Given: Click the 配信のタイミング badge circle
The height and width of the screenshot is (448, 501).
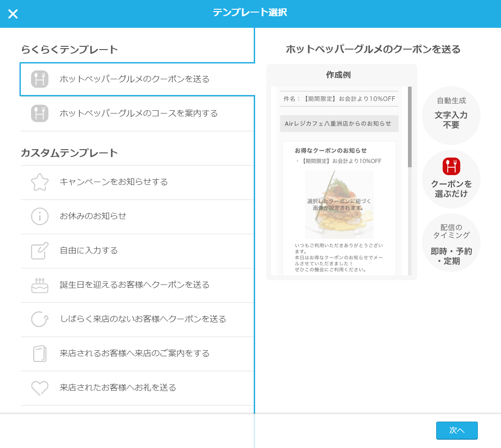Looking at the screenshot, I should tap(451, 242).
